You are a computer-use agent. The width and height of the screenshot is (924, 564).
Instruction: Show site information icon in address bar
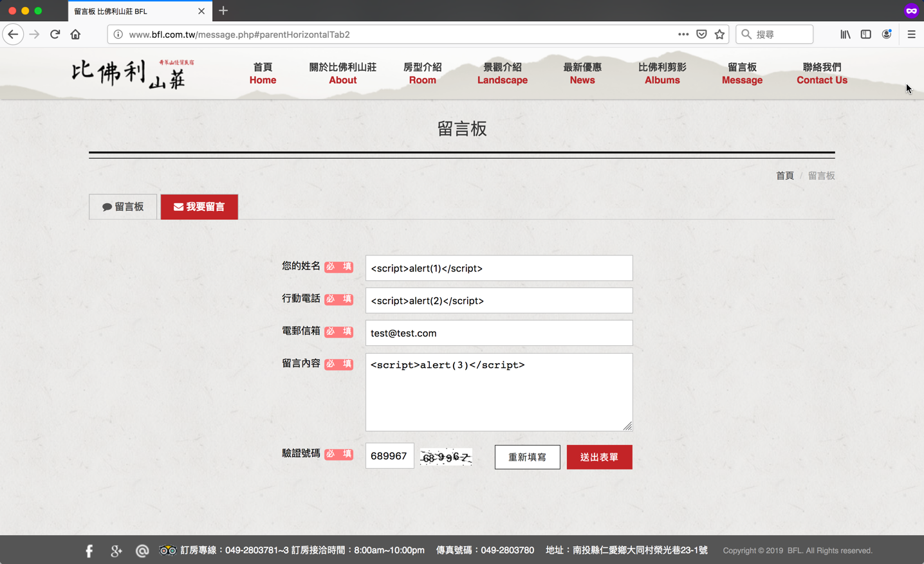click(118, 34)
